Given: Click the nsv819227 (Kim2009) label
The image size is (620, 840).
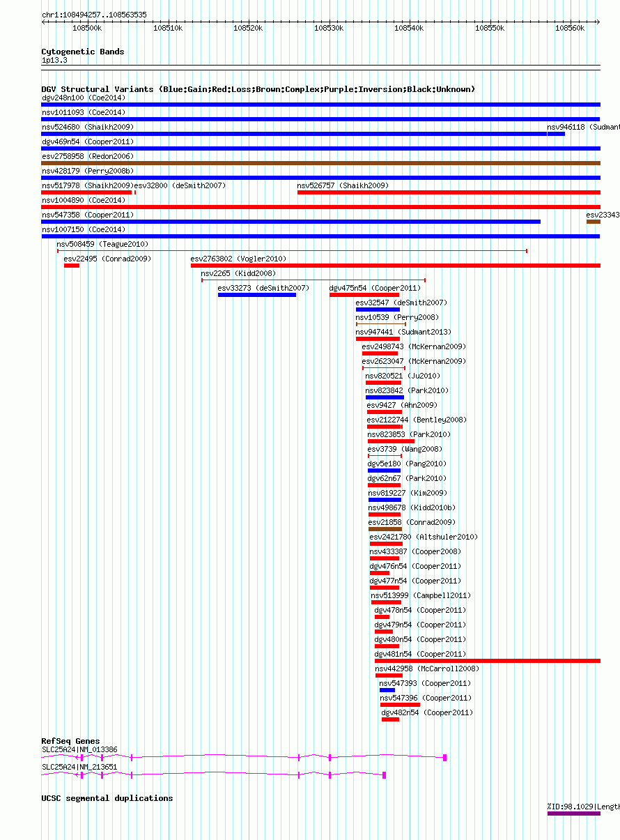Looking at the screenshot, I should pos(408,493).
